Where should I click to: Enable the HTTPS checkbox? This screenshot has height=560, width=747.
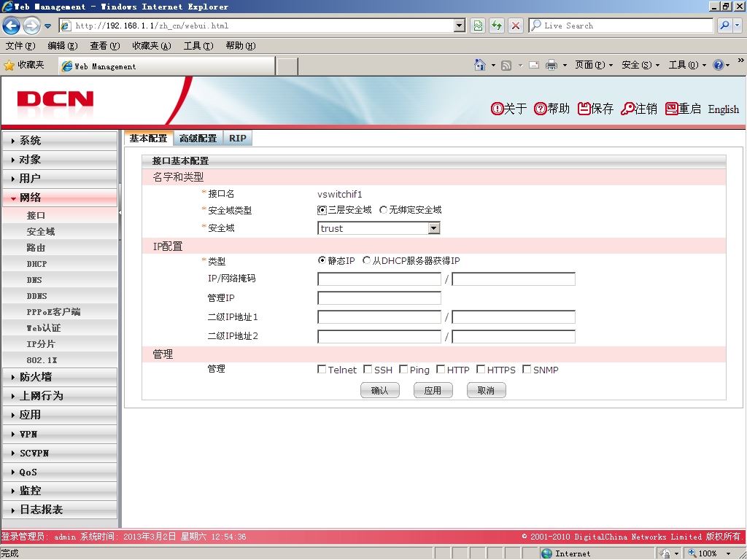pyautogui.click(x=481, y=370)
